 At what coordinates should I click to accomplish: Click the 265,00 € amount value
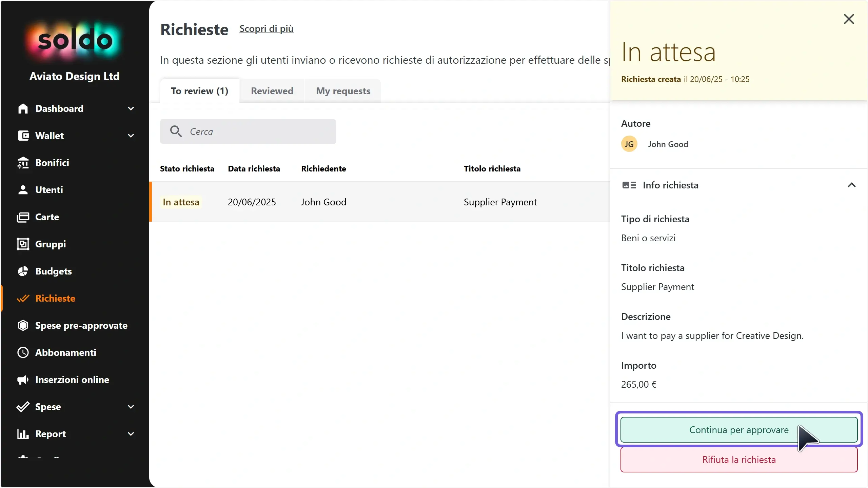pos(639,384)
